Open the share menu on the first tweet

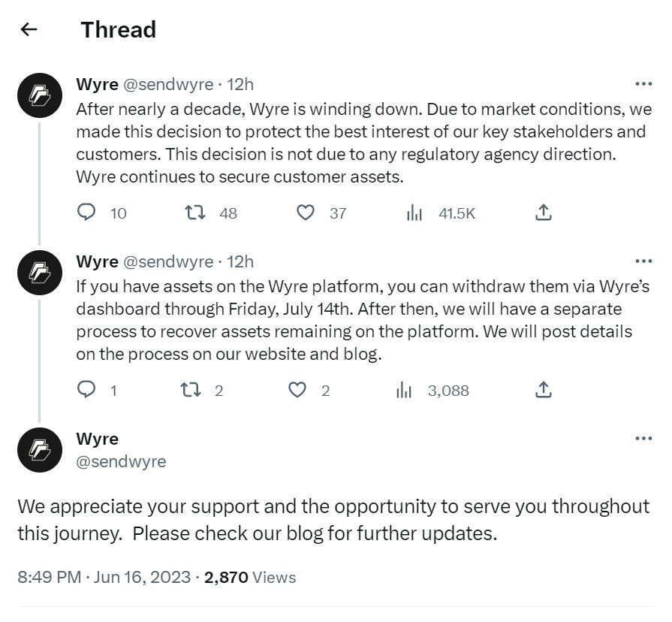click(x=544, y=213)
